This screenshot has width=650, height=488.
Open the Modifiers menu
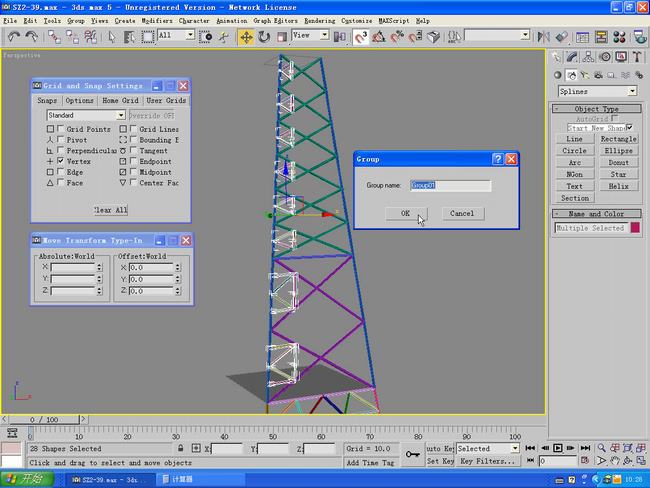tap(156, 20)
